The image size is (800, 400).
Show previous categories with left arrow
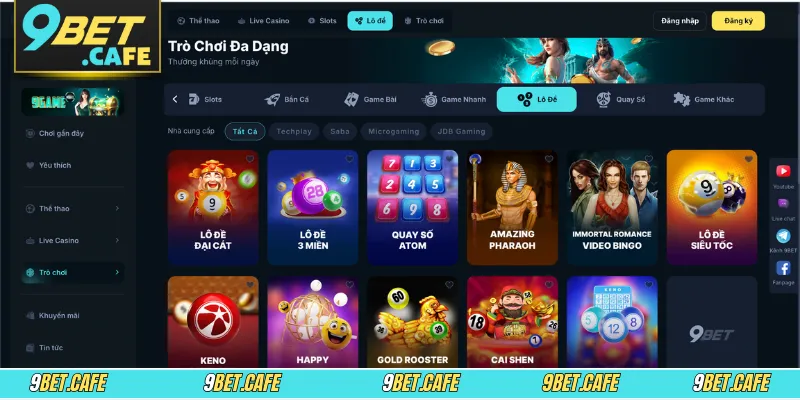click(175, 99)
